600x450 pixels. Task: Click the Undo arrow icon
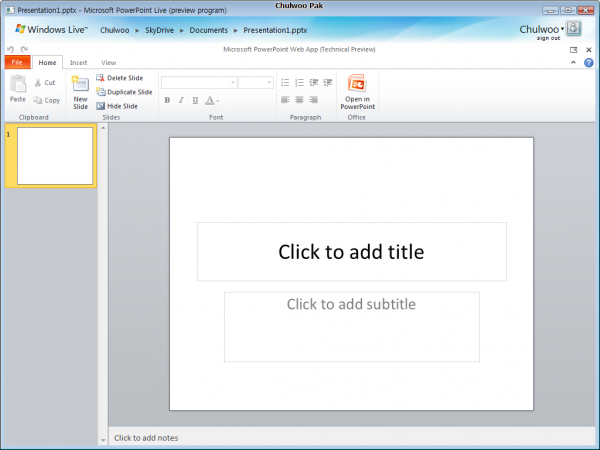(x=10, y=49)
